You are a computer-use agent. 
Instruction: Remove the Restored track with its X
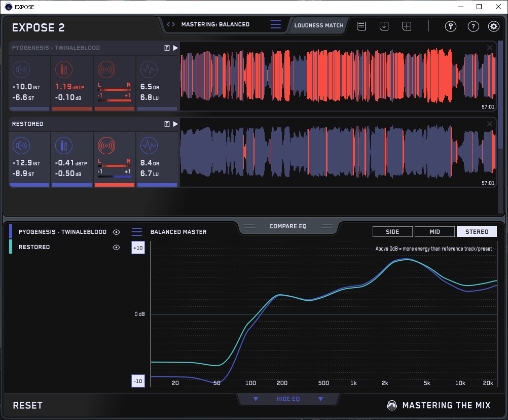click(x=490, y=124)
